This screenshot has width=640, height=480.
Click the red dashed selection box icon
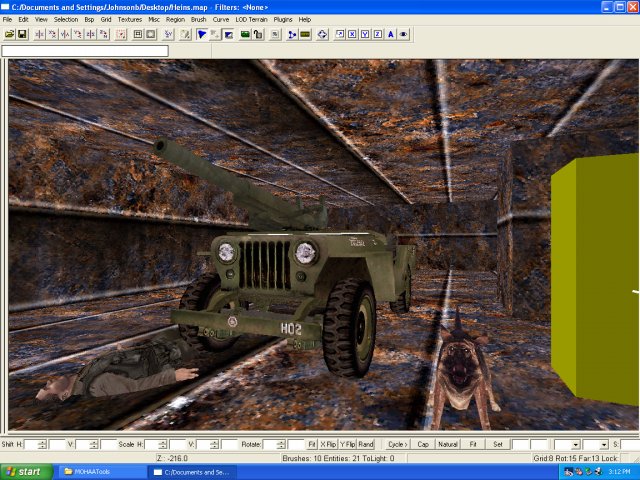pyautogui.click(x=120, y=34)
